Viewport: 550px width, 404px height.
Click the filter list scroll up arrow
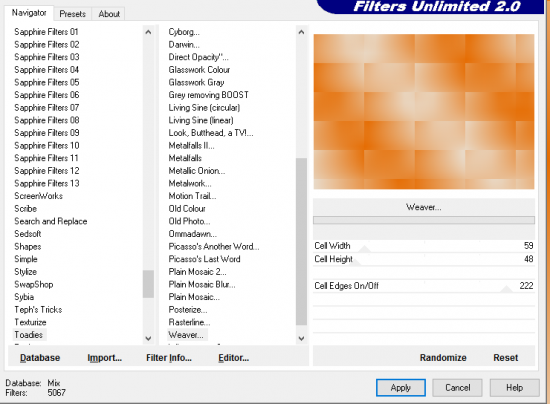tap(301, 32)
